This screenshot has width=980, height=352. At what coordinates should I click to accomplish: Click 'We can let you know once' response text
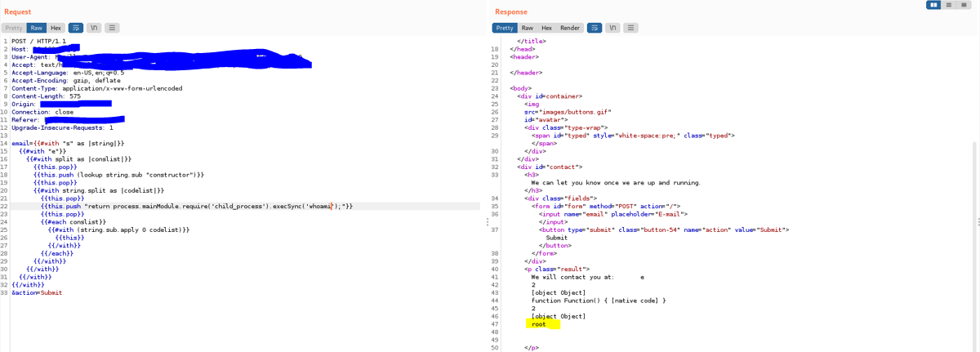pos(616,182)
